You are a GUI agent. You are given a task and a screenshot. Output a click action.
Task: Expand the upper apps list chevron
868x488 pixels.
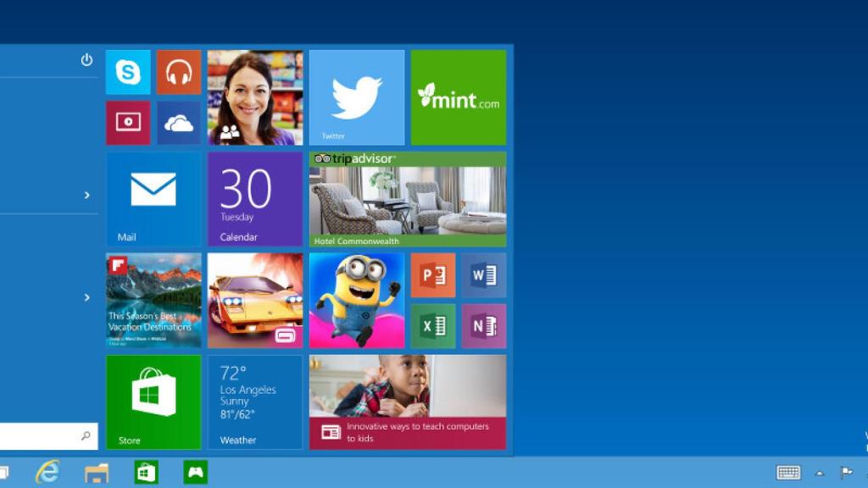(88, 194)
